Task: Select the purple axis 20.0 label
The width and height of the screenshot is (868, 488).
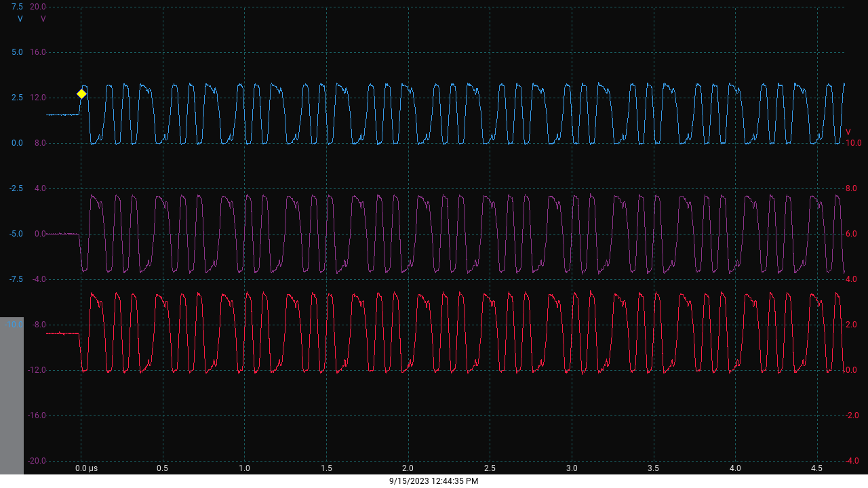Action: 38,7
